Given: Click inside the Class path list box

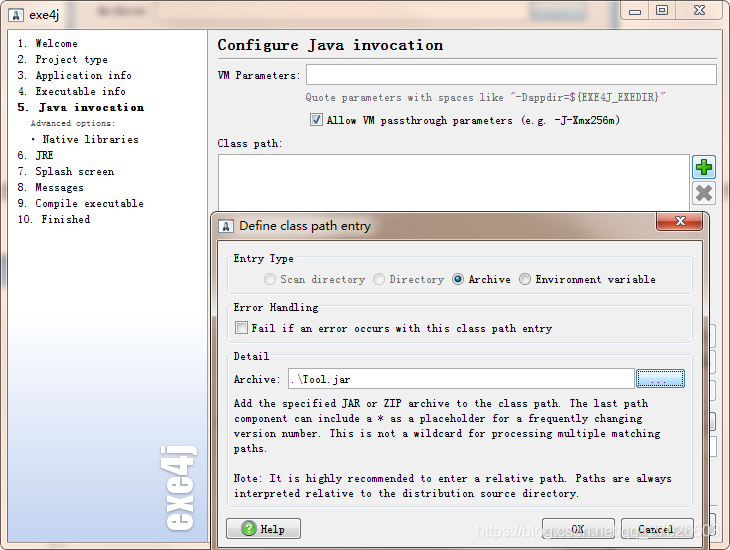Looking at the screenshot, I should click(453, 183).
